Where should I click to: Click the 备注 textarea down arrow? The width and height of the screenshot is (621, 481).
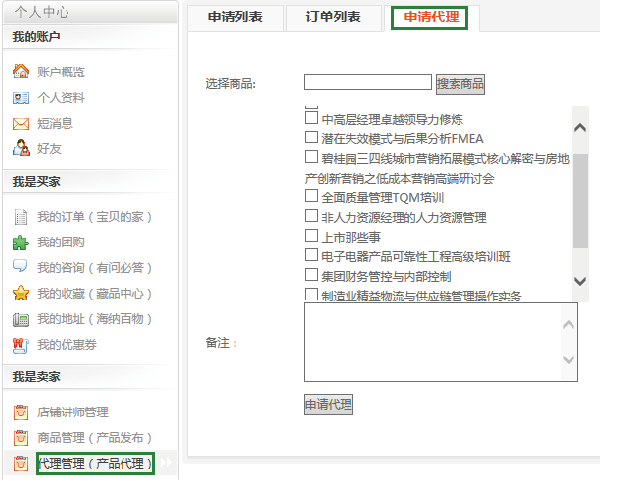click(x=569, y=360)
